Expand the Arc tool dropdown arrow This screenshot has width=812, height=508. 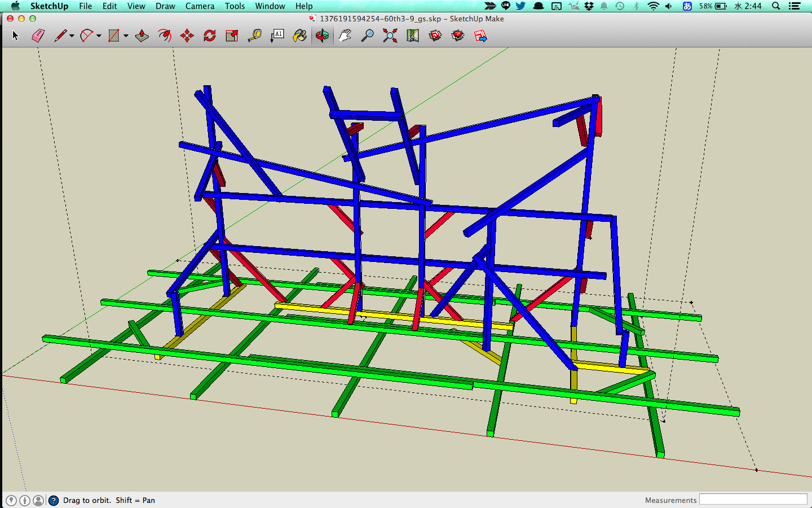[x=99, y=36]
